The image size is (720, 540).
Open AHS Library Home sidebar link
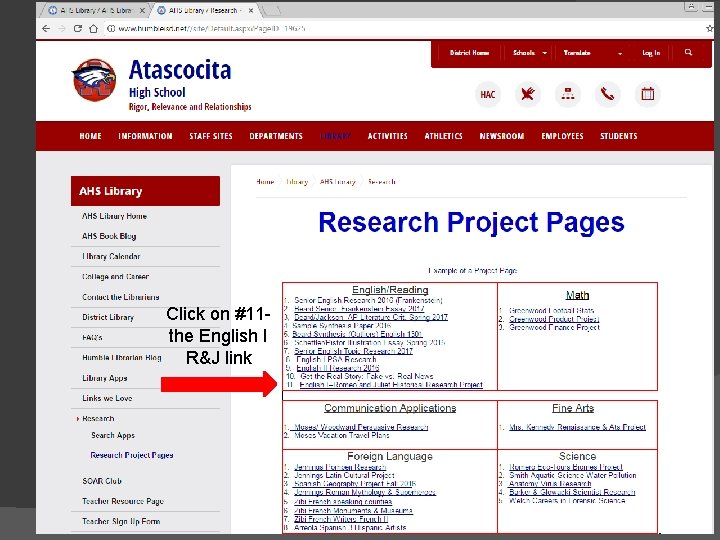114,216
